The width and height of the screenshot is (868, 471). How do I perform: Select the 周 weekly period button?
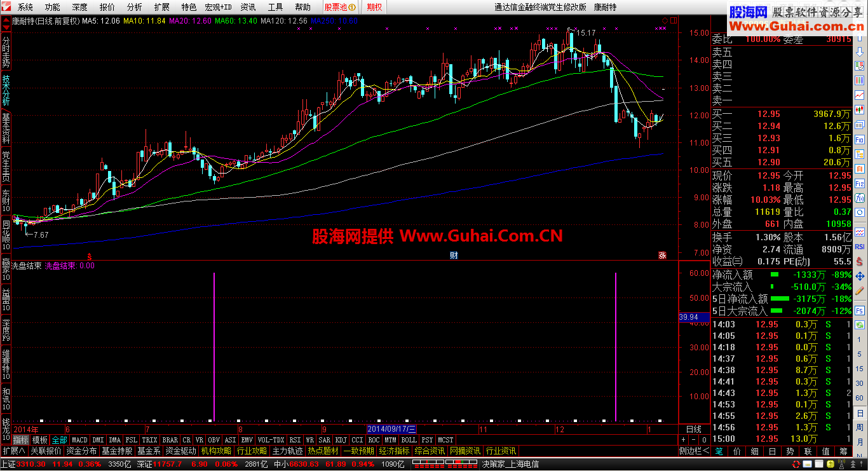[860, 427]
